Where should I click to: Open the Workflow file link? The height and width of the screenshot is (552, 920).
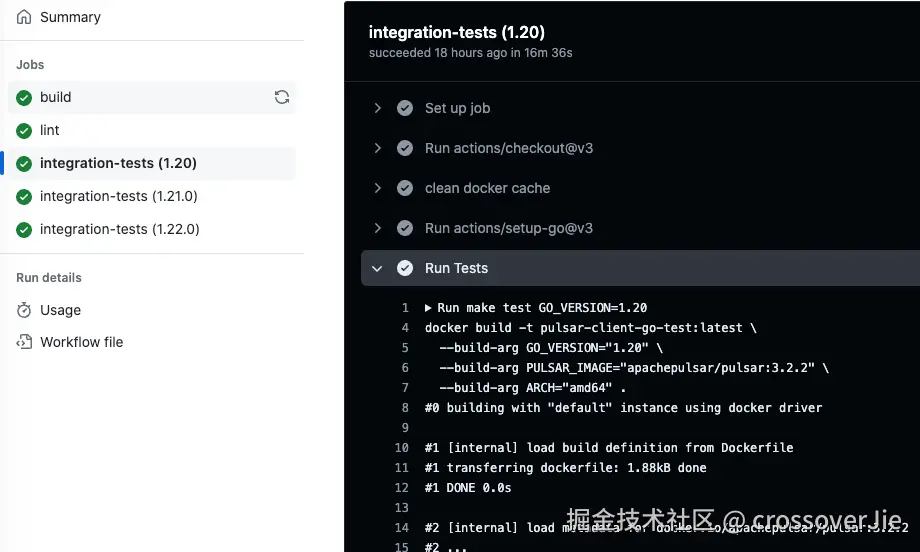point(81,342)
